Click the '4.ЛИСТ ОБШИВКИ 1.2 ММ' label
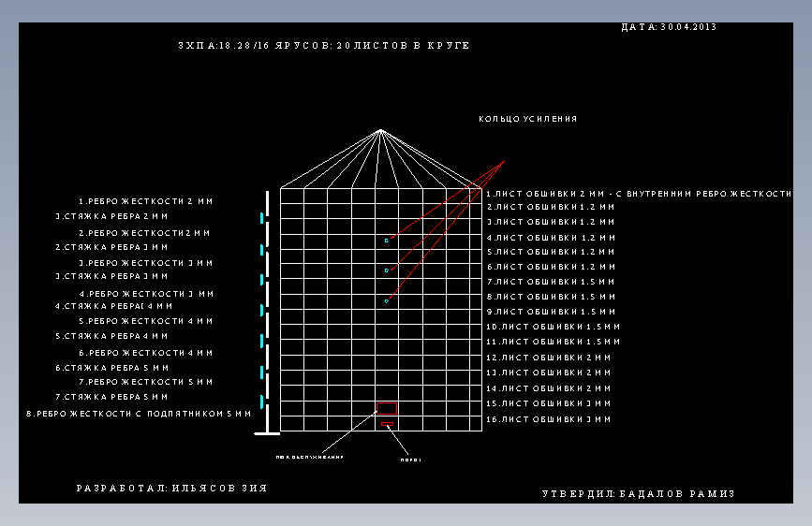 (551, 238)
